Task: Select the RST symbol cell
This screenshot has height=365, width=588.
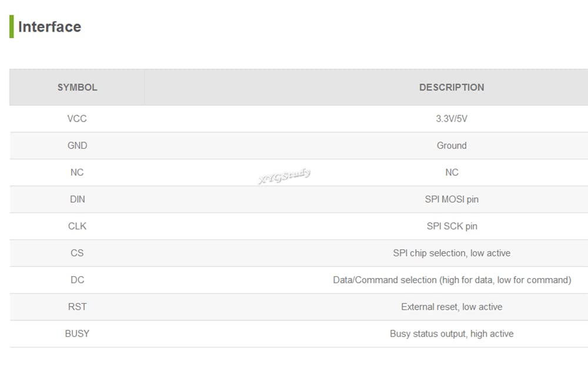Action: 77,307
